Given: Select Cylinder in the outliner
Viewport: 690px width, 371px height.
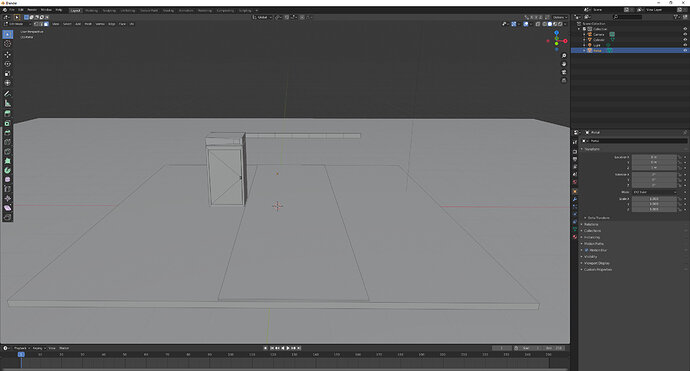Looking at the screenshot, I should pyautogui.click(x=599, y=40).
